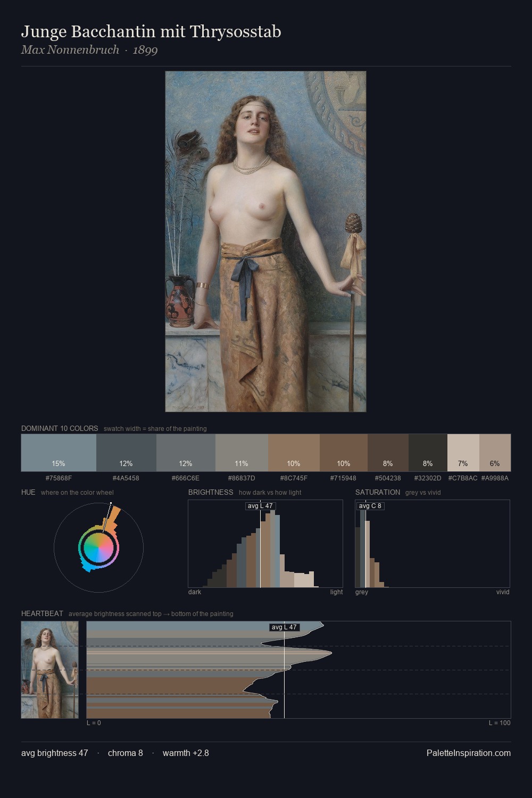Viewport: 532px width, 798px height.
Task: Choose the #86837D warm grey swatch
Action: 242,453
